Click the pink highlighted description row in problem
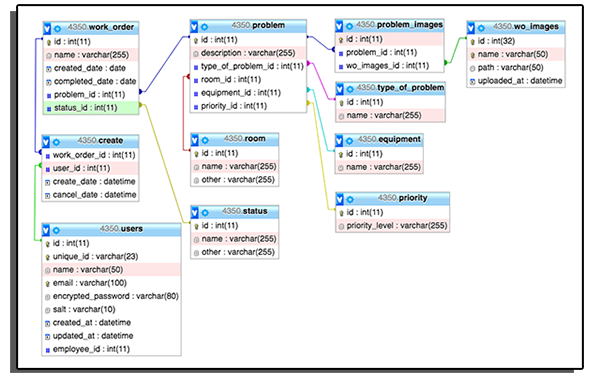 [x=248, y=53]
